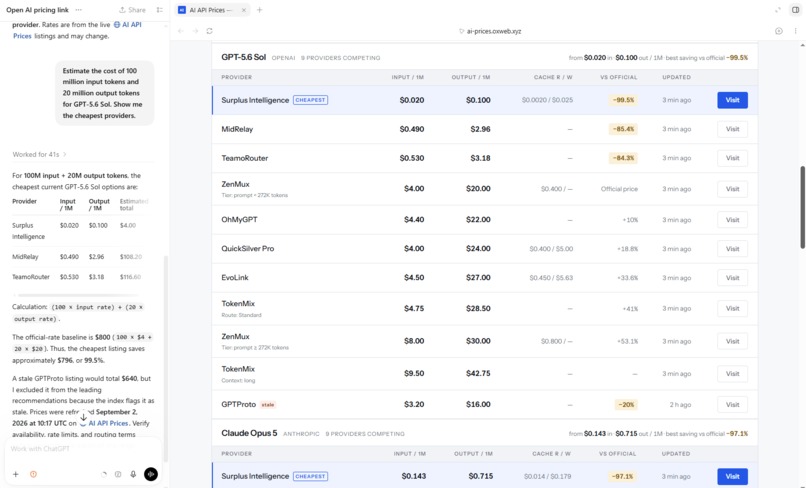Image resolution: width=806 pixels, height=488 pixels.
Task: Visit Surplus Intelligence for Claude Opus 5
Action: pyautogui.click(x=732, y=476)
